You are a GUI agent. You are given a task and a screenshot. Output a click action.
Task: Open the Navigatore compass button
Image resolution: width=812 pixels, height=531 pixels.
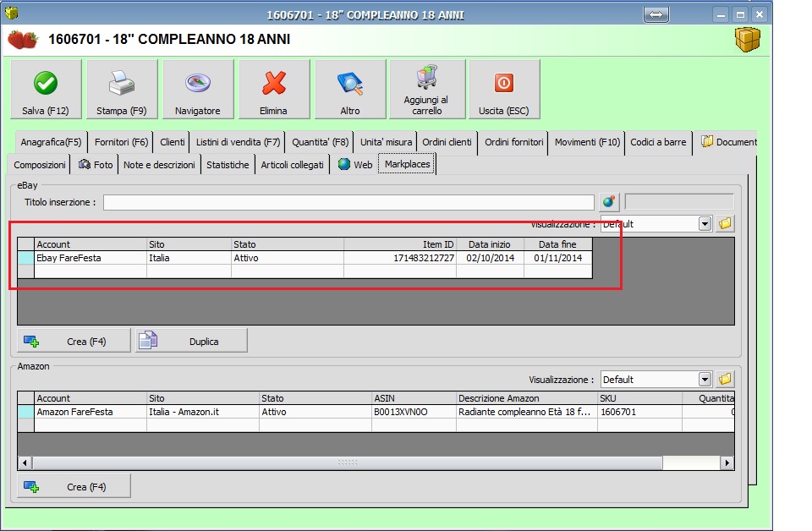[198, 89]
